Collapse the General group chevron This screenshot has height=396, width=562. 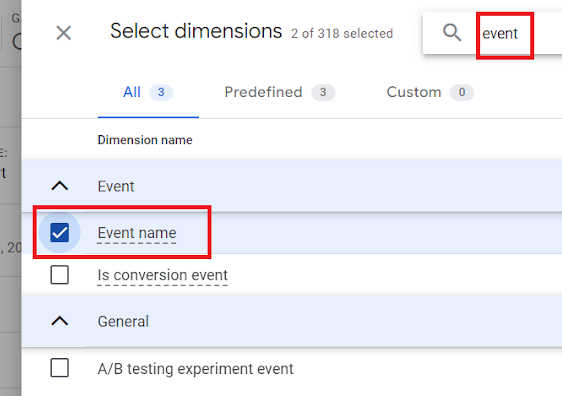[60, 321]
